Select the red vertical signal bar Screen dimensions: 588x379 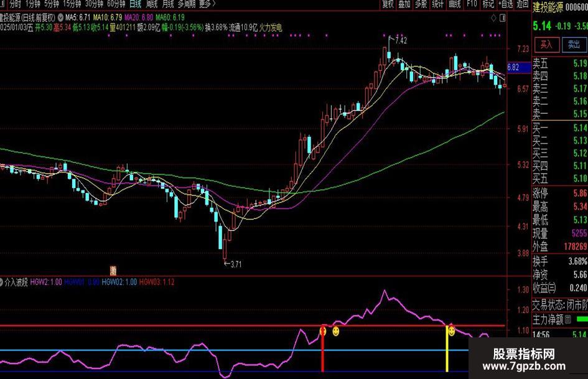click(x=322, y=349)
